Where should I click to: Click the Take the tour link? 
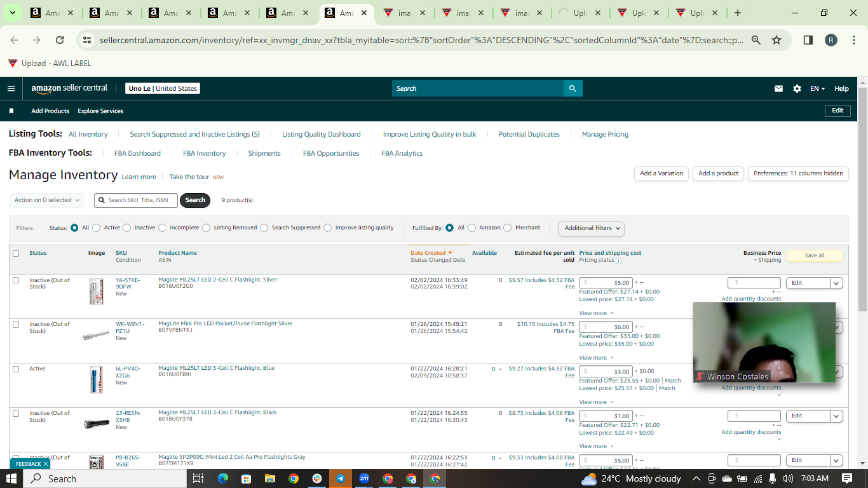coord(189,177)
